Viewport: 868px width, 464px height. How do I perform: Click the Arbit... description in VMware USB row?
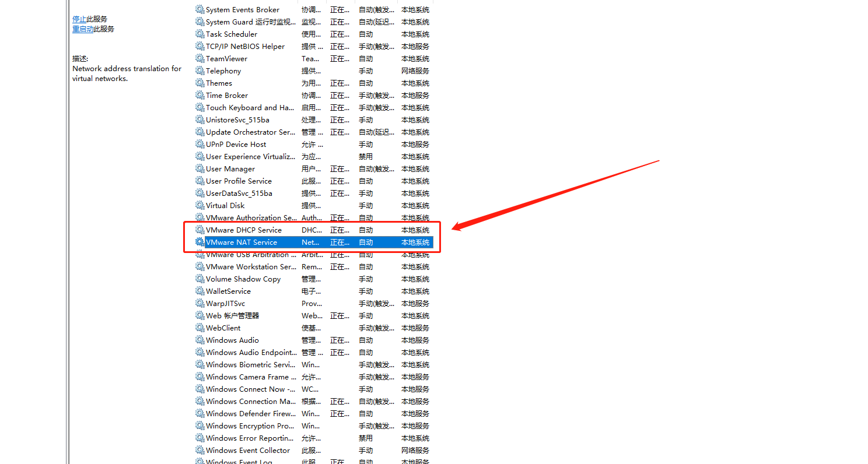click(312, 255)
